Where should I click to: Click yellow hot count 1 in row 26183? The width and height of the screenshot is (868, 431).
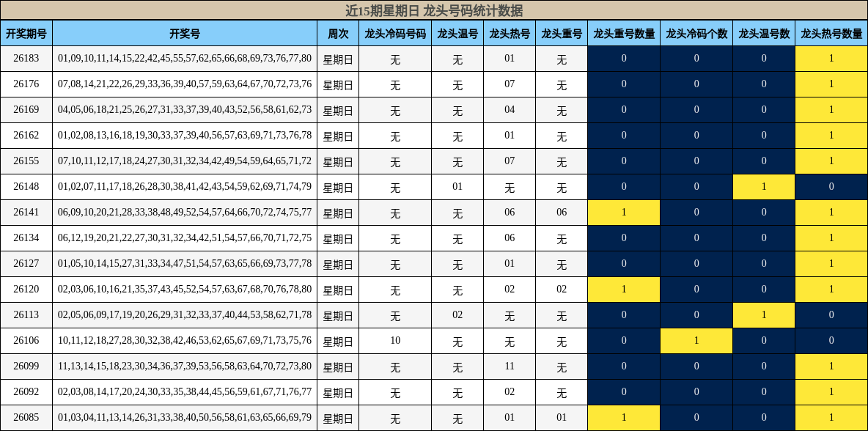[831, 59]
